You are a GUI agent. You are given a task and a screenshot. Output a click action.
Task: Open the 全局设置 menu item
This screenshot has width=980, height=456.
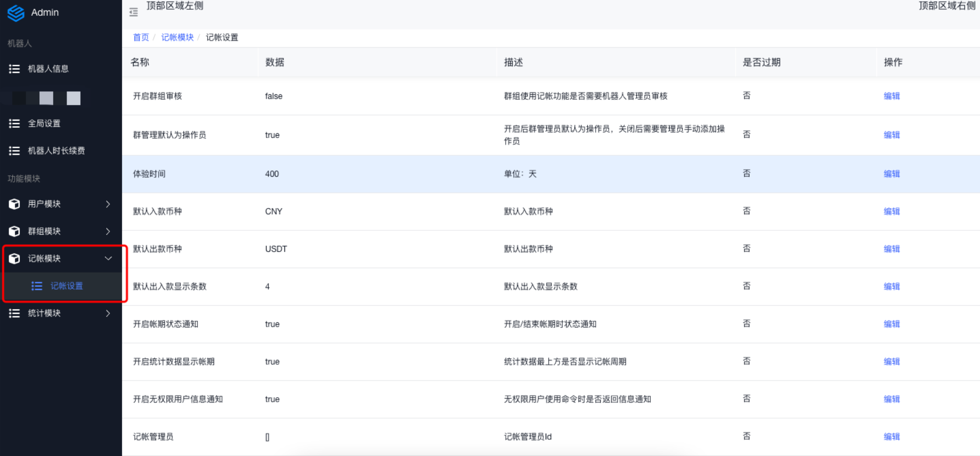44,124
